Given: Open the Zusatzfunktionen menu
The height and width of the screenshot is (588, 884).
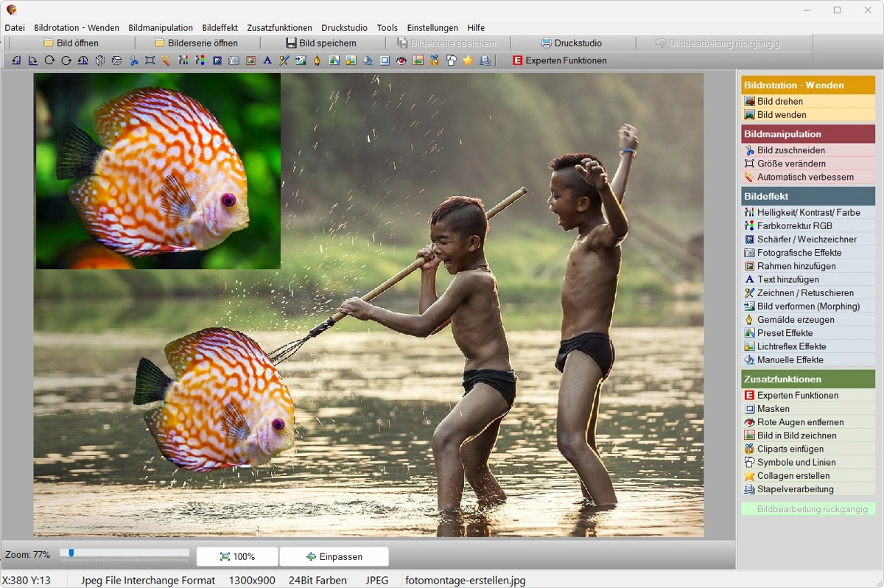Looking at the screenshot, I should click(x=279, y=27).
